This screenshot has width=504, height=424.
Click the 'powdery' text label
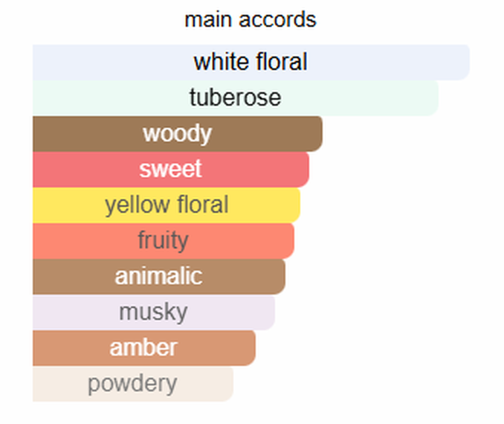(x=132, y=385)
